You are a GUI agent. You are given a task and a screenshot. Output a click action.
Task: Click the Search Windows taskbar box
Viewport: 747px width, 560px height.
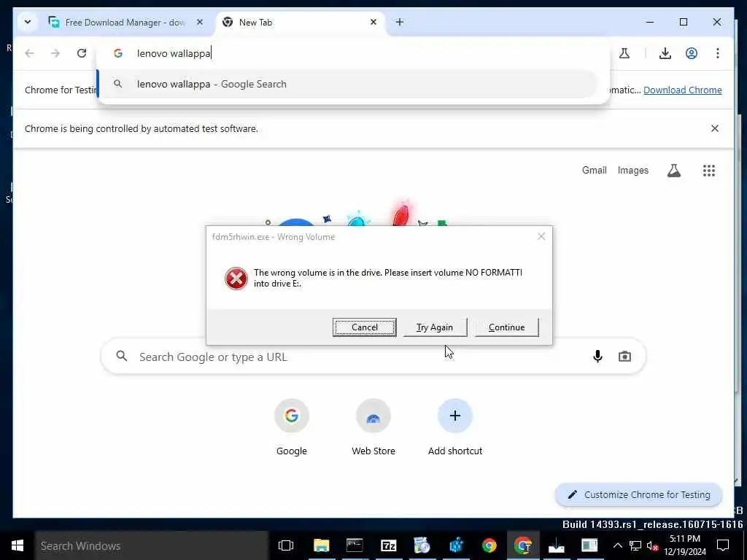point(152,545)
